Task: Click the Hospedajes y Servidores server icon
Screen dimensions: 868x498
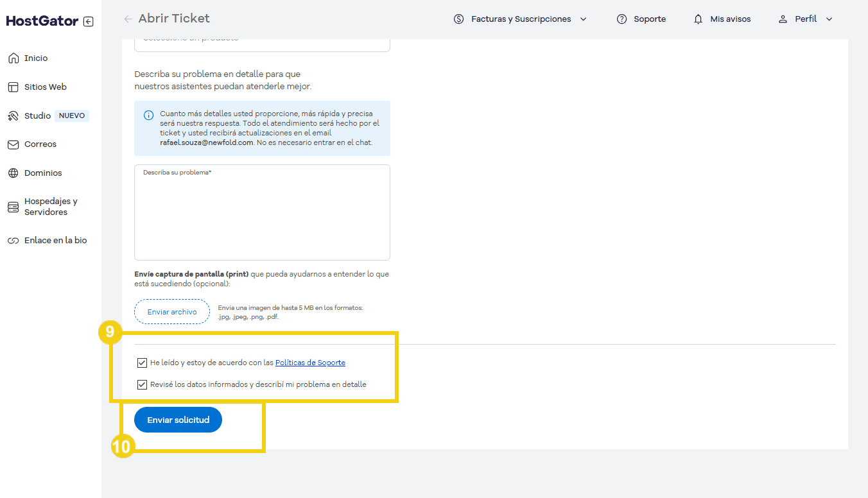Action: pos(13,207)
